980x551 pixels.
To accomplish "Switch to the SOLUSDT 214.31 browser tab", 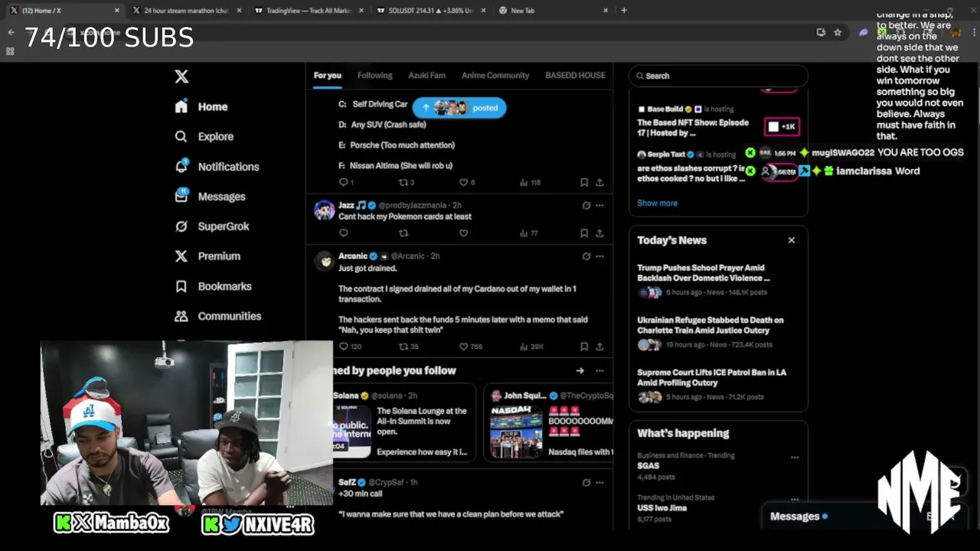I will 430,11.
